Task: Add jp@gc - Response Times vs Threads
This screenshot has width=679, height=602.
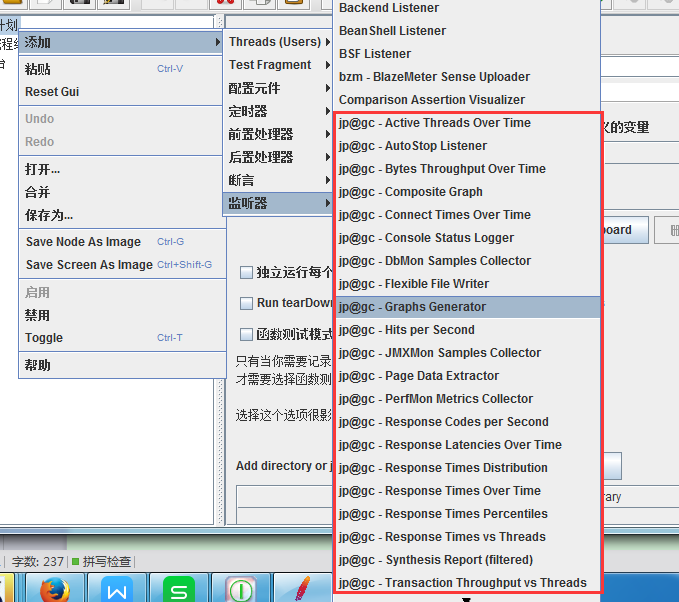Action: pyautogui.click(x=468, y=537)
